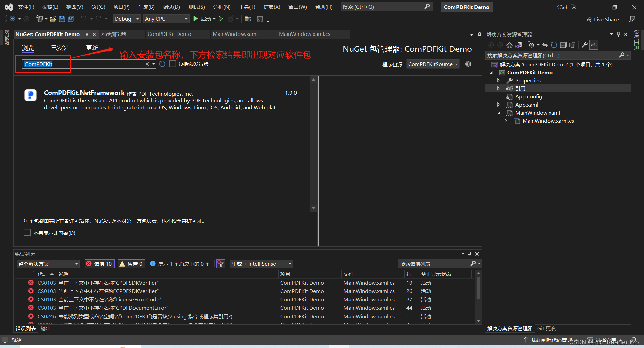This screenshot has width=644, height=348.
Task: Click the 登录 sign-in link
Action: pyautogui.click(x=562, y=7)
